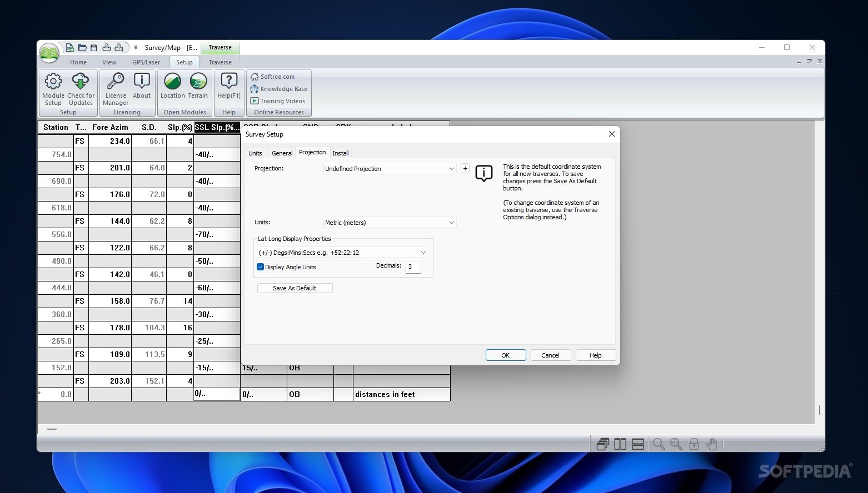Screen dimensions: 868x493
Task: Click the Slp.[%] column header
Action: pos(179,127)
